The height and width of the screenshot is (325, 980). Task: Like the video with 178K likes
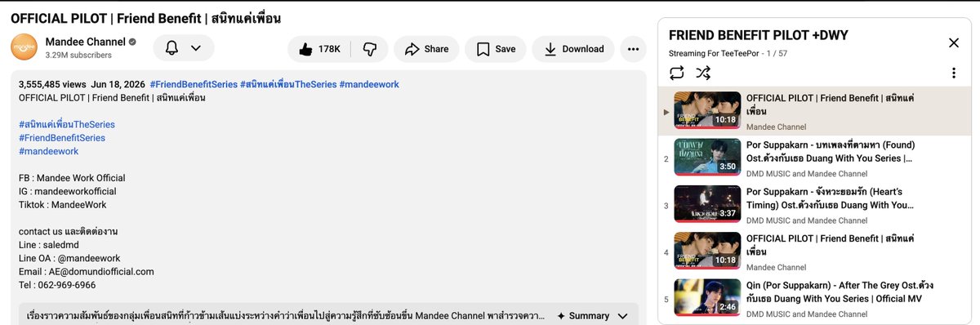[319, 49]
